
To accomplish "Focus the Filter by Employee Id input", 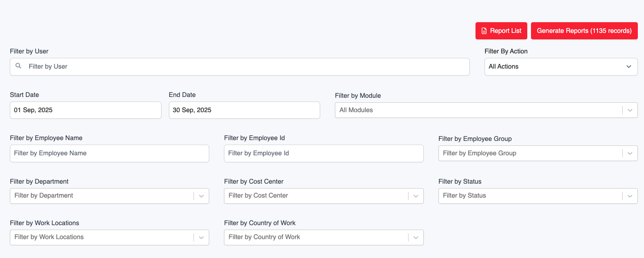I will pos(323,153).
